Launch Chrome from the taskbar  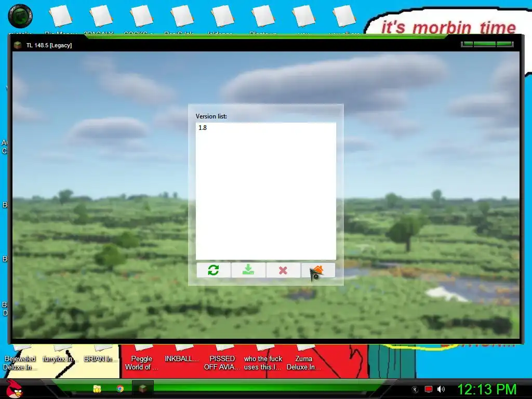(120, 389)
